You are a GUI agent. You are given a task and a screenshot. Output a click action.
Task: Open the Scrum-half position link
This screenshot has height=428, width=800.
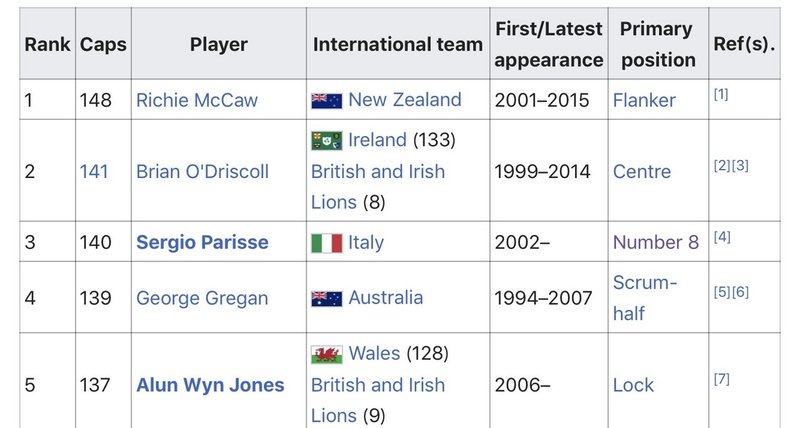645,298
